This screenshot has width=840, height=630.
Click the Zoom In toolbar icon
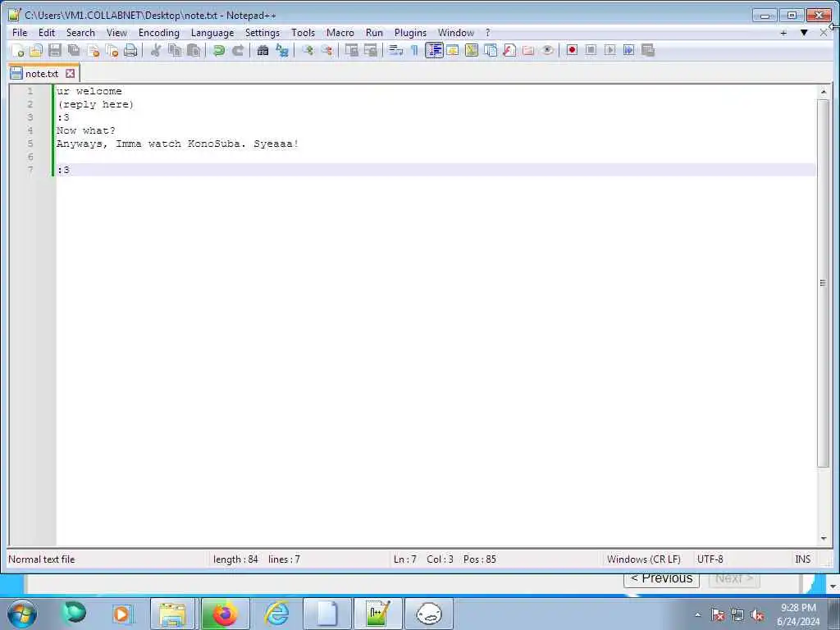[308, 50]
